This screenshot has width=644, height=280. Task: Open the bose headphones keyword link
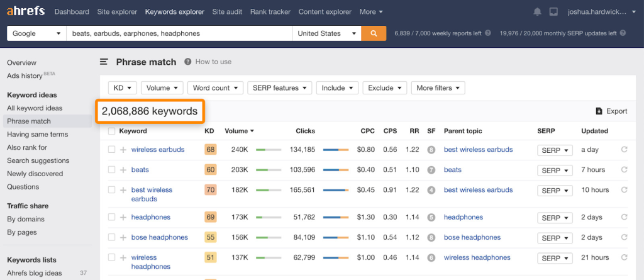[x=159, y=237]
